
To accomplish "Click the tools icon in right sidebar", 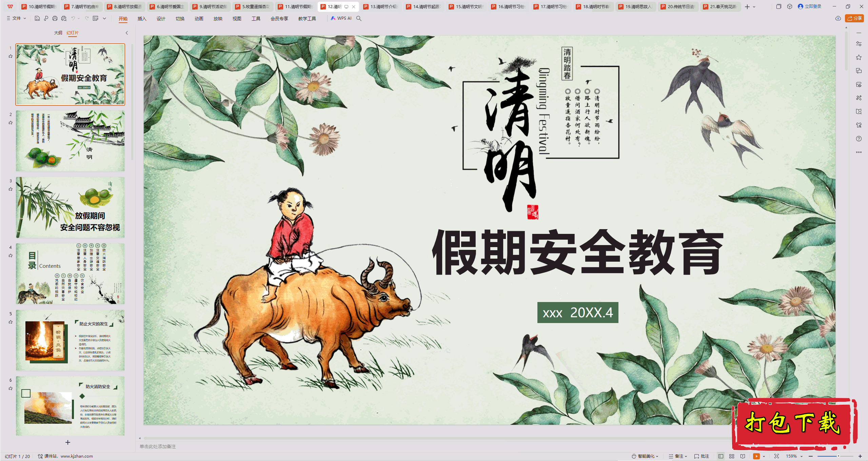I will point(859,98).
